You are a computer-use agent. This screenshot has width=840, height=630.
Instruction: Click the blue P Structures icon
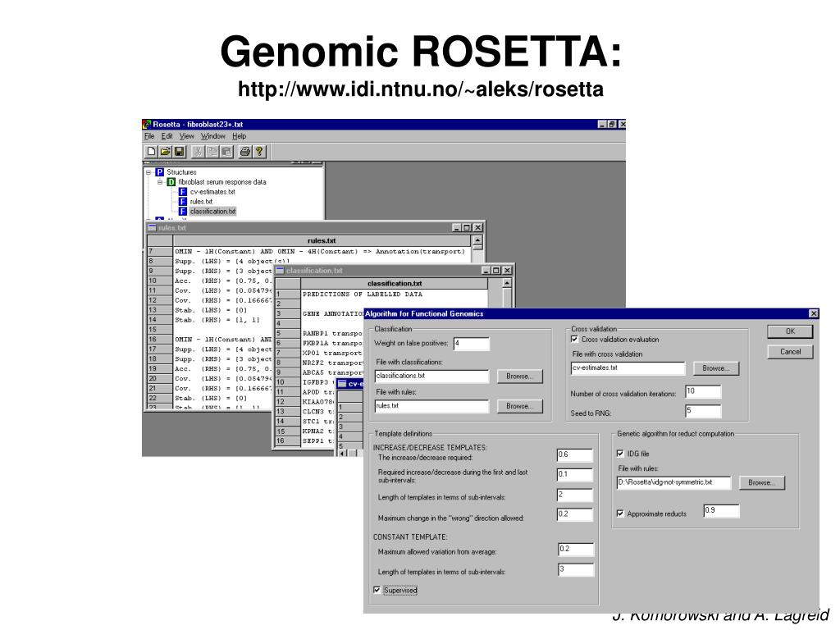pos(160,172)
